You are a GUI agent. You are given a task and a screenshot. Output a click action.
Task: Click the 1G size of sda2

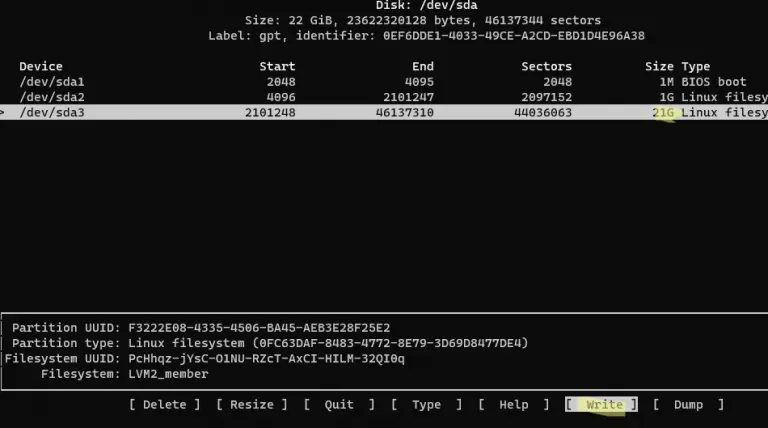coord(667,97)
